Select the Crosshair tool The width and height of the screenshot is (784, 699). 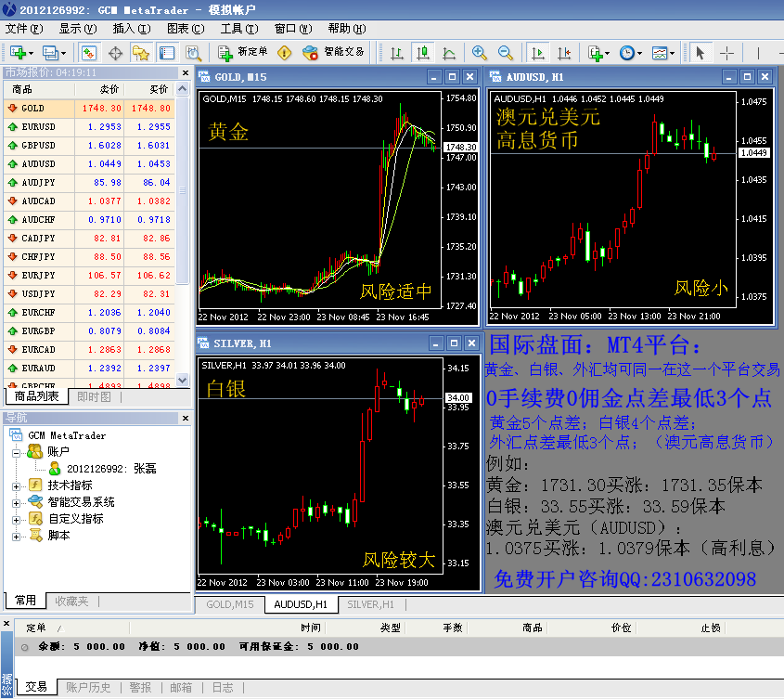[x=726, y=53]
